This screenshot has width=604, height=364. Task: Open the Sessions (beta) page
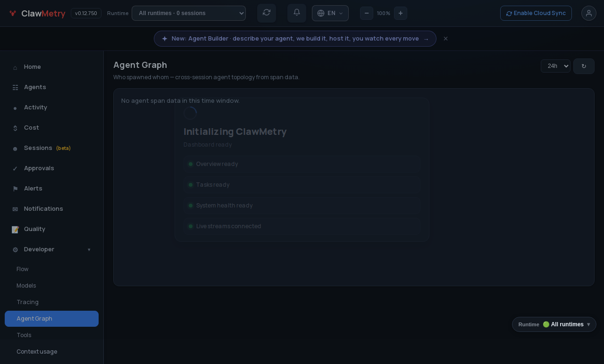click(x=51, y=148)
